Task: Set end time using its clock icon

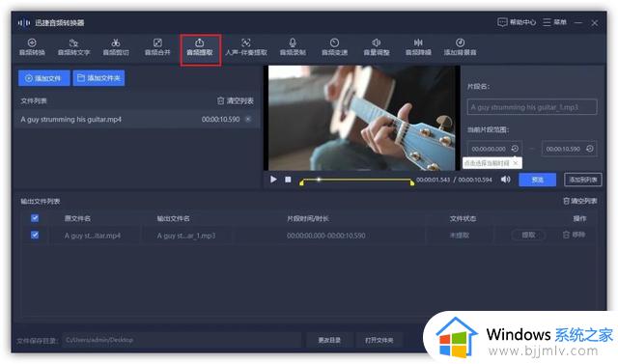Action: [x=590, y=149]
